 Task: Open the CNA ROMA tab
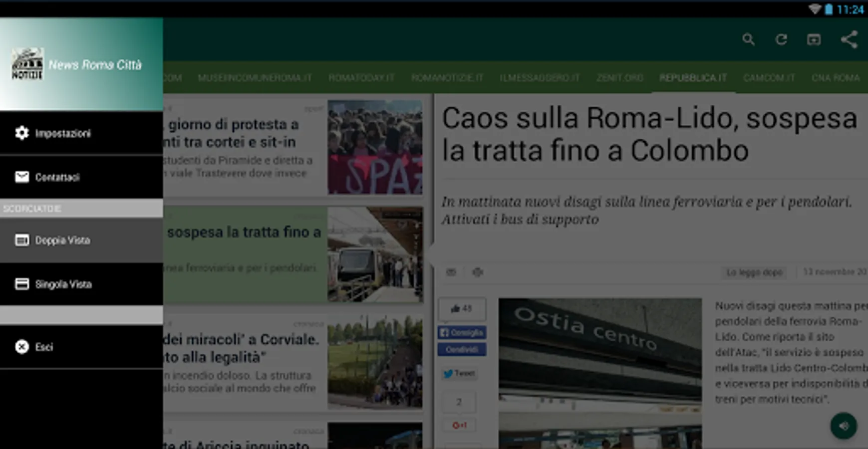(836, 78)
